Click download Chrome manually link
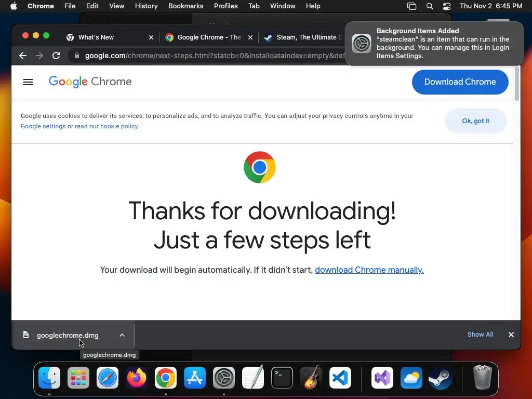 click(369, 270)
